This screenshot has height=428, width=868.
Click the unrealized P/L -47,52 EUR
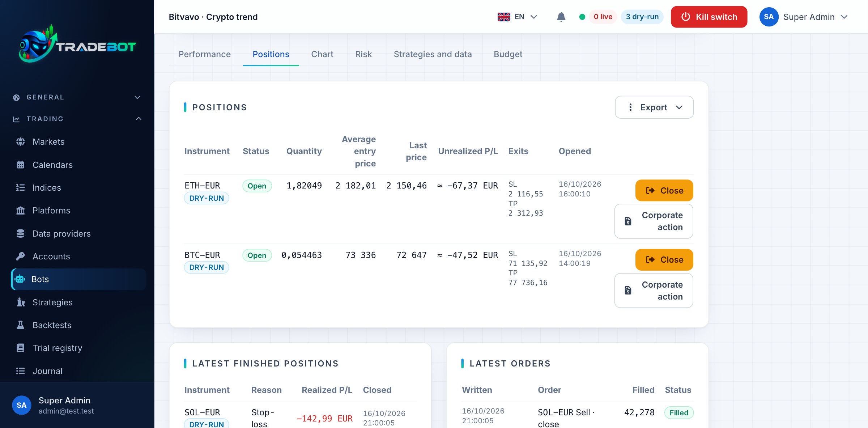[468, 255]
